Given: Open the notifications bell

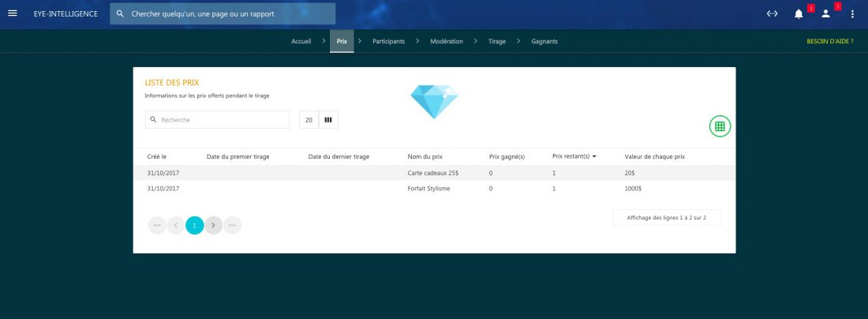Looking at the screenshot, I should point(799,13).
